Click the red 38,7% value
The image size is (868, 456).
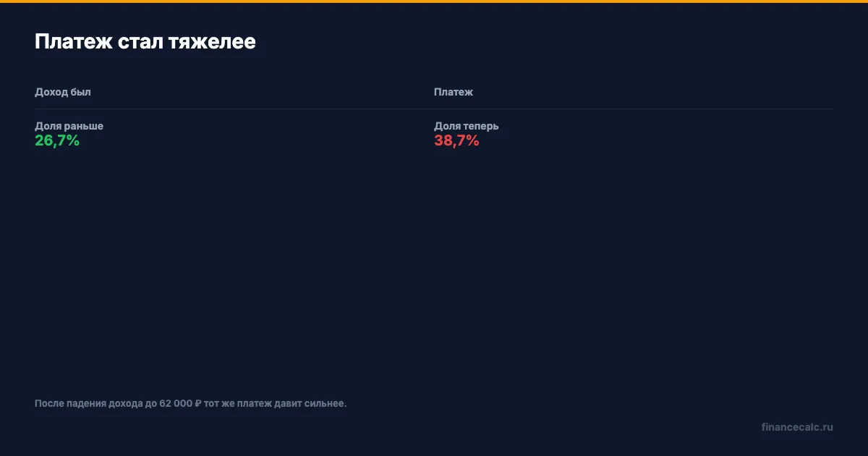point(456,141)
